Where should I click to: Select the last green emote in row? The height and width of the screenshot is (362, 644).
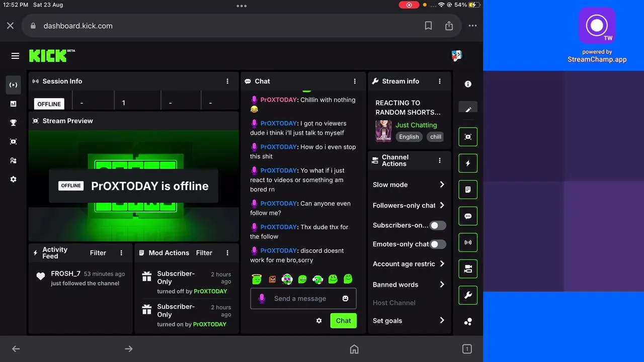[348, 279]
